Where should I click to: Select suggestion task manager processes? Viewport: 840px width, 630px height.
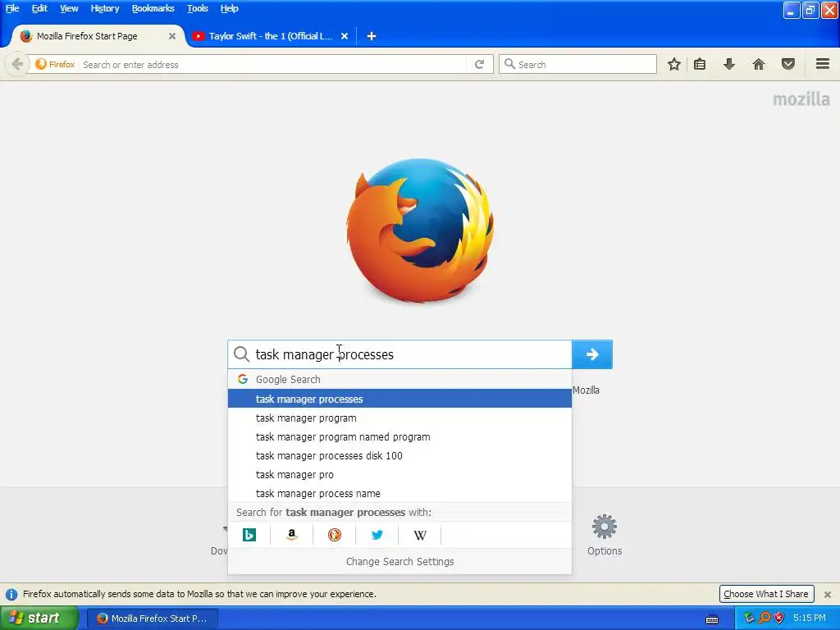pyautogui.click(x=399, y=399)
